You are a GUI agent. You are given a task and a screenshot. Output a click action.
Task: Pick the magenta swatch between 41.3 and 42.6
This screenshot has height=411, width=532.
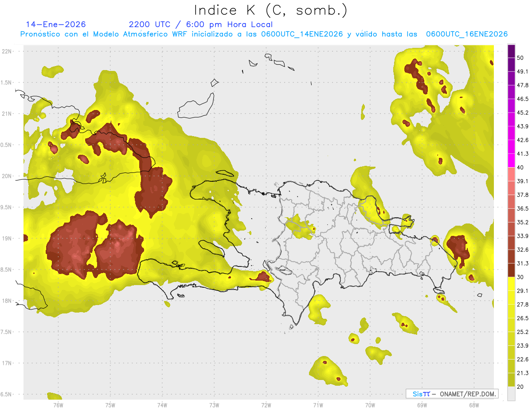pyautogui.click(x=511, y=147)
